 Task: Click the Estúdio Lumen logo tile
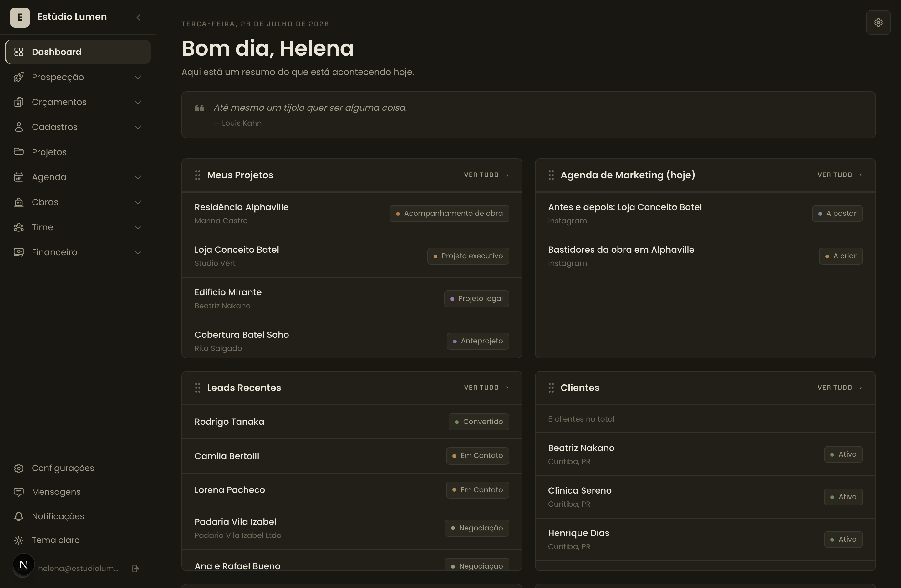coord(20,18)
